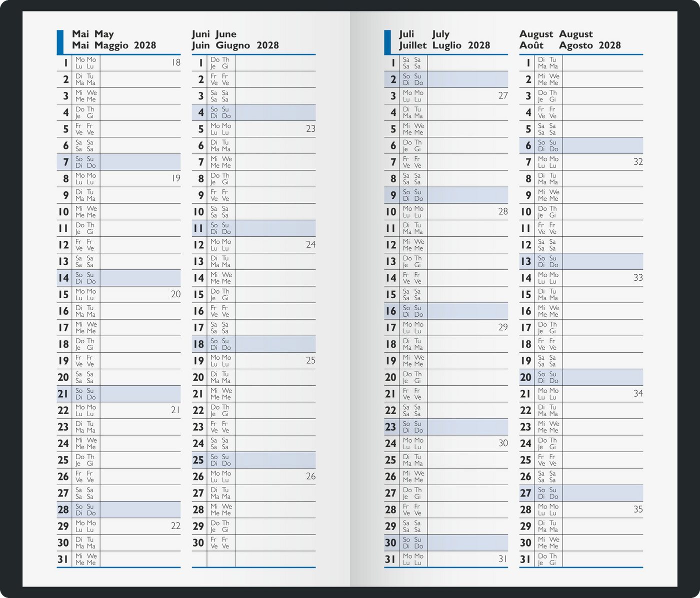Click week number 31 in July
Image resolution: width=700 pixels, height=598 pixels.
click(503, 559)
